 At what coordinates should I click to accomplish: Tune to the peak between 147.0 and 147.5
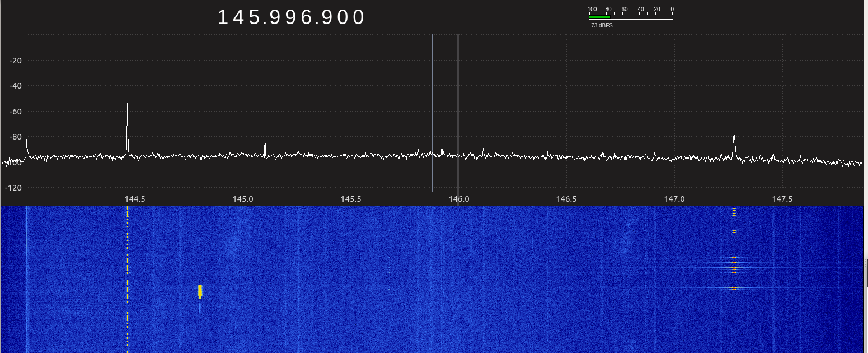734,135
